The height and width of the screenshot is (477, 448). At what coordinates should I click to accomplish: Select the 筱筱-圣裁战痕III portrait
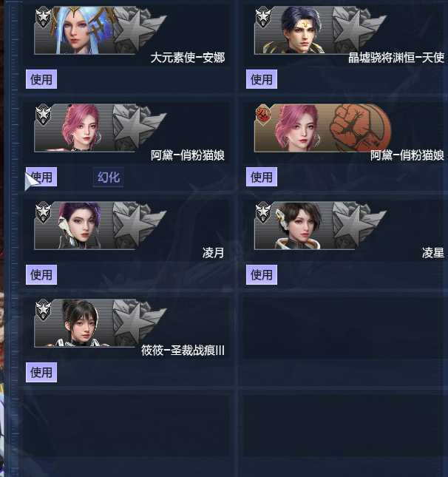point(81,323)
